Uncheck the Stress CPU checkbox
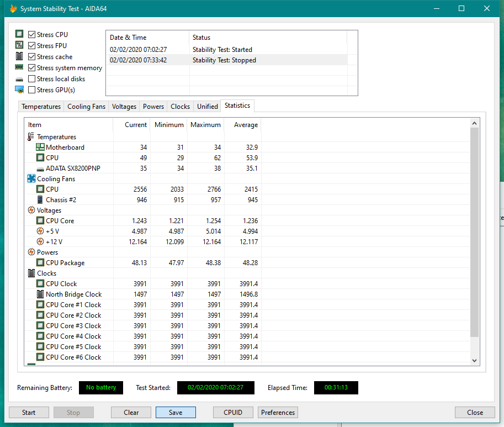 coord(32,35)
